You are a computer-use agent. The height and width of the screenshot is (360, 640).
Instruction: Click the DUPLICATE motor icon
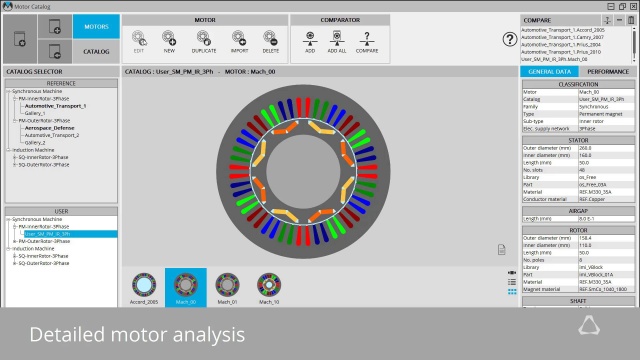[x=204, y=42]
